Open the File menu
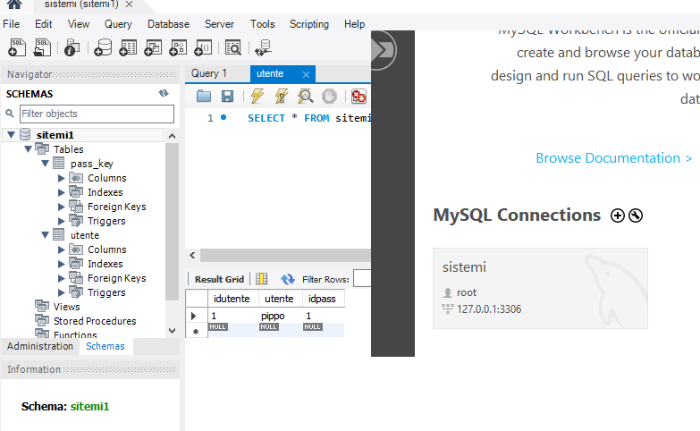700x431 pixels. coord(11,24)
